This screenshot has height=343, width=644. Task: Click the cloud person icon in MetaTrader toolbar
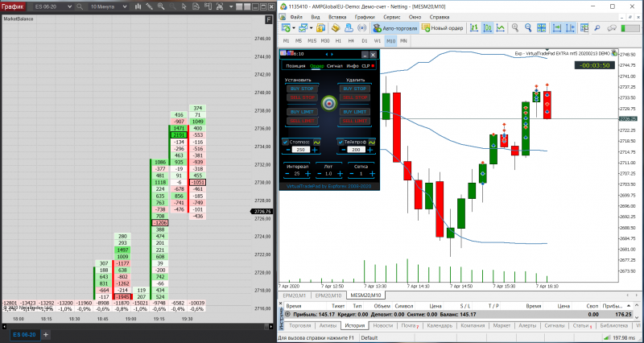[349, 28]
